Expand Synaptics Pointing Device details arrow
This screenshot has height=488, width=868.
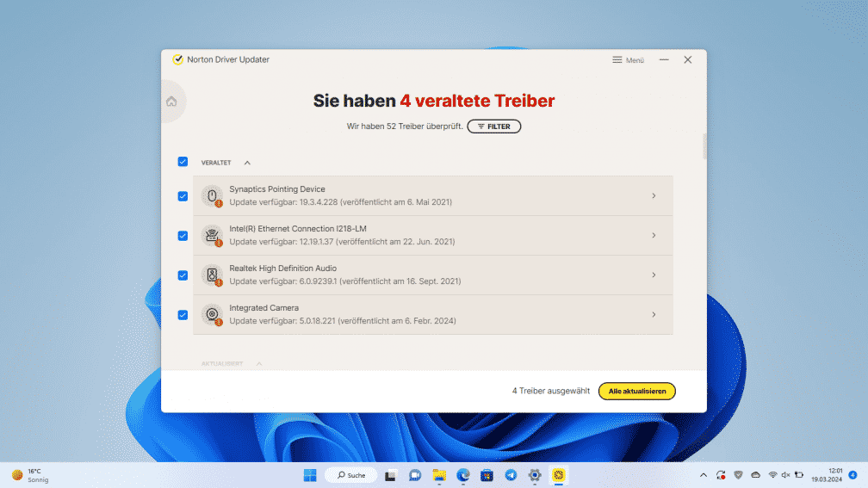pyautogui.click(x=654, y=196)
